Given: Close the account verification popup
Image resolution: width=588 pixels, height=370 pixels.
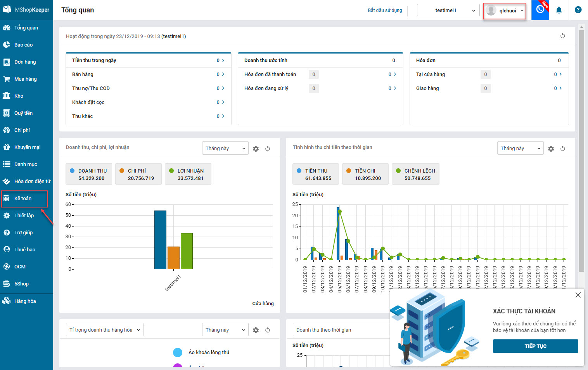Looking at the screenshot, I should point(578,295).
